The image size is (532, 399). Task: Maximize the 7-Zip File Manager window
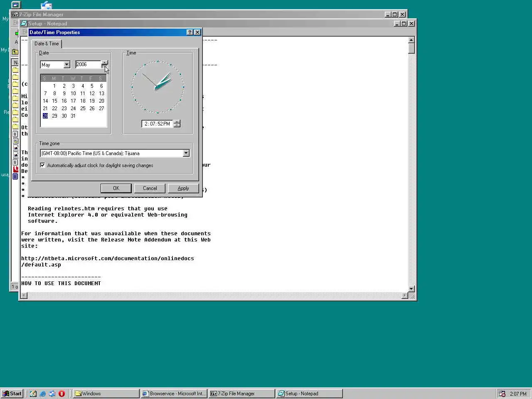click(x=394, y=15)
